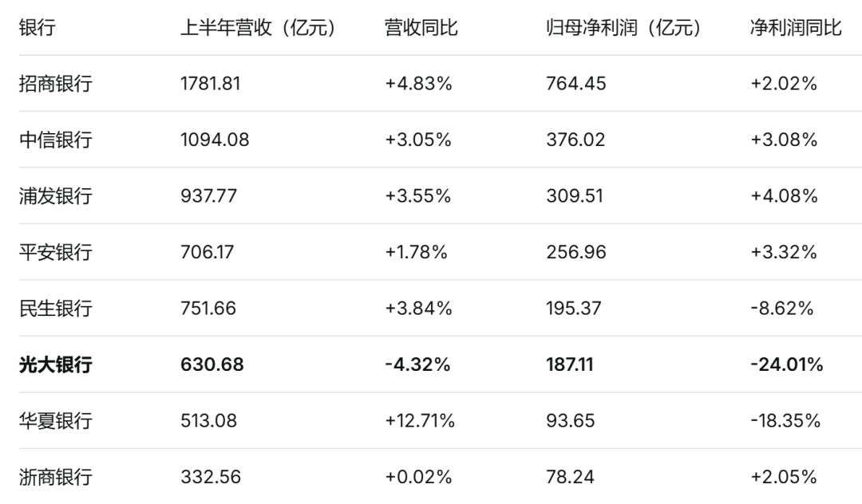Select the 招商银行 row name
The height and width of the screenshot is (504, 862).
coord(56,84)
